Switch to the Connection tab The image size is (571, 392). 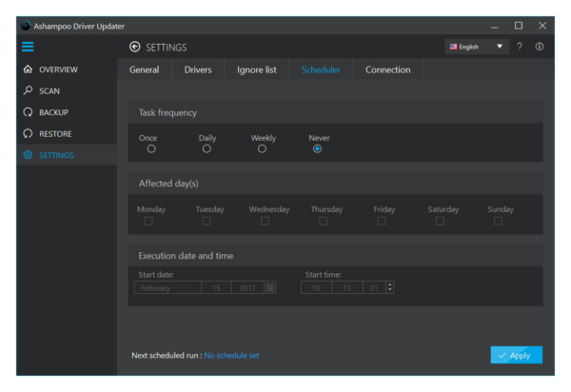point(388,69)
